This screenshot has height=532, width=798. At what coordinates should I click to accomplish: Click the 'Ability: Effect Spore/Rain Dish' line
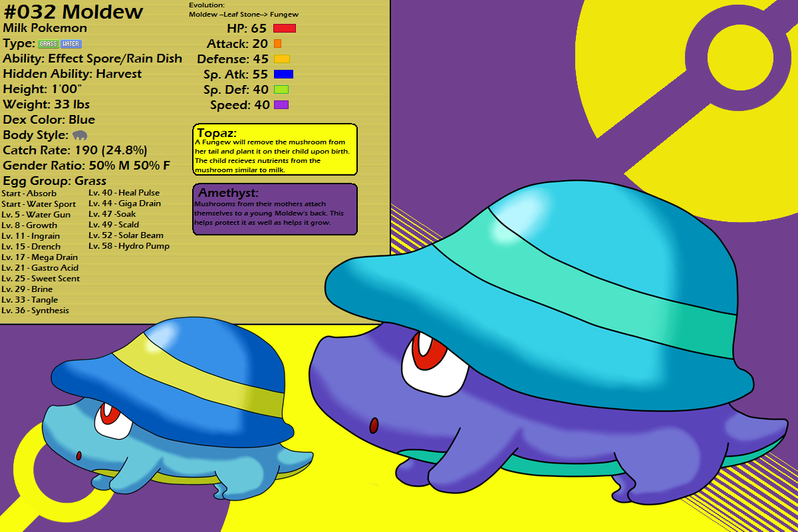(x=92, y=59)
